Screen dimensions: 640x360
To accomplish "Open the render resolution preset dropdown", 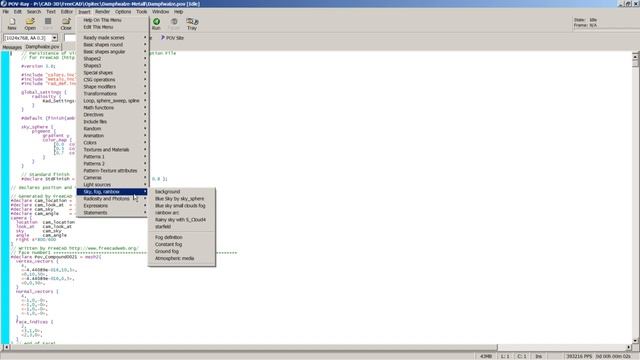I will point(54,38).
